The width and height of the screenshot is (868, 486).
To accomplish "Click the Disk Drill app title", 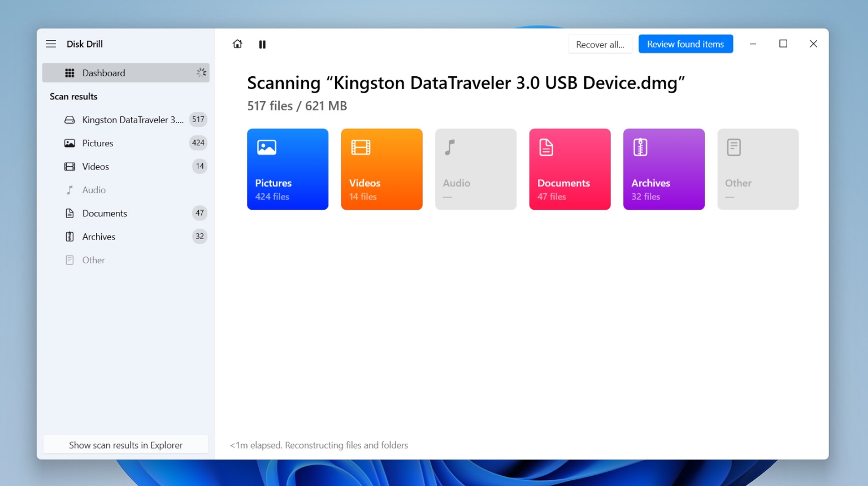I will (x=85, y=44).
